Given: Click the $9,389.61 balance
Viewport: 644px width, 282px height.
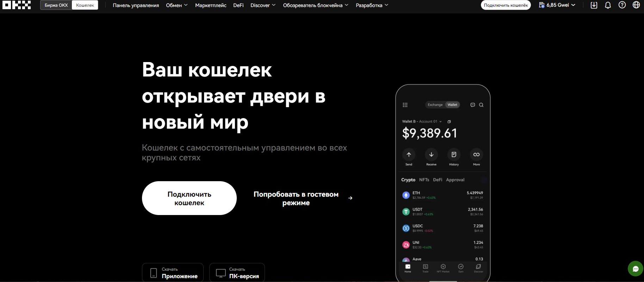Looking at the screenshot, I should click(430, 133).
